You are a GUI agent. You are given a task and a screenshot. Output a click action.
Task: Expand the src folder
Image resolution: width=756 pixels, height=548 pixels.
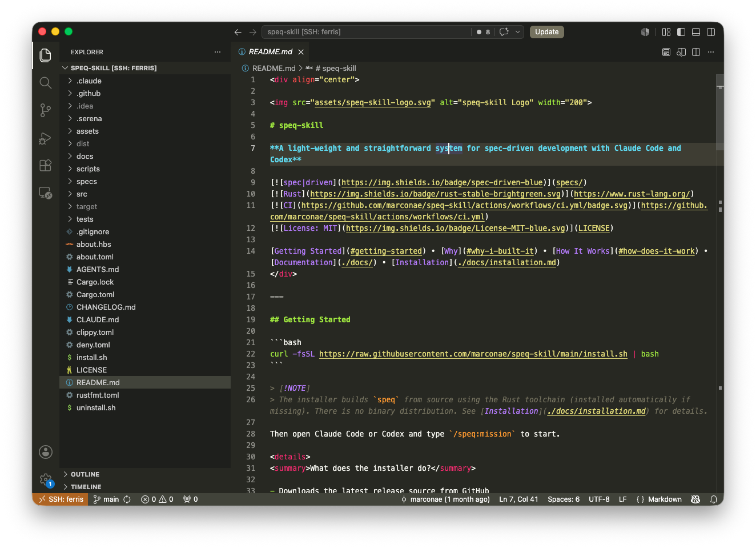click(x=145, y=194)
